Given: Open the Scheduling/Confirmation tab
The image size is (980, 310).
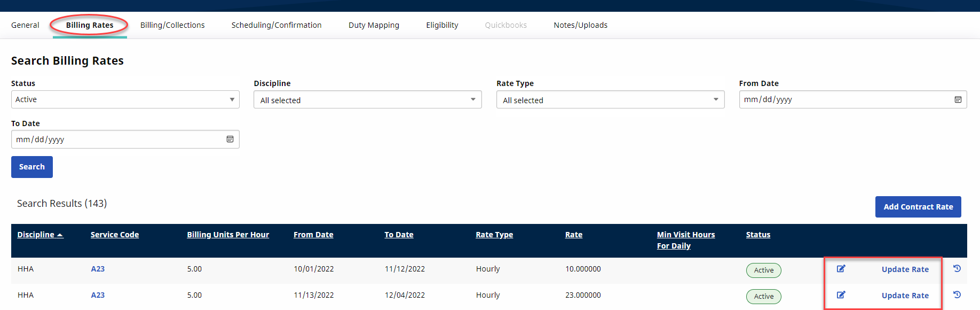Looking at the screenshot, I should coord(276,25).
